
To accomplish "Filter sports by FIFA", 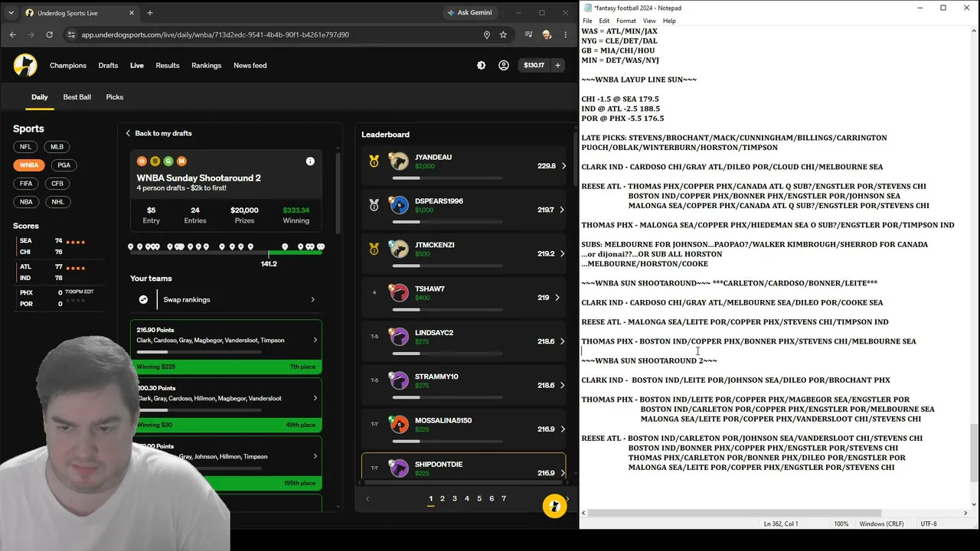I will pos(26,184).
